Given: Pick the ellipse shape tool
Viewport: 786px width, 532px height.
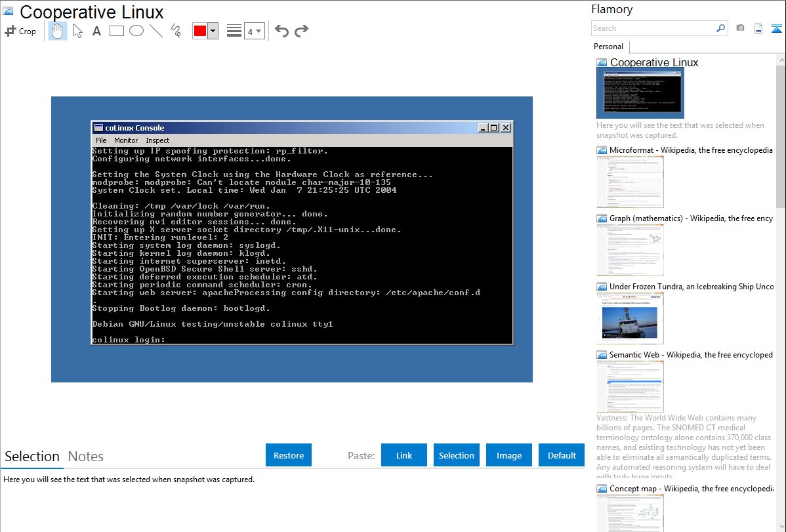Looking at the screenshot, I should coord(136,31).
